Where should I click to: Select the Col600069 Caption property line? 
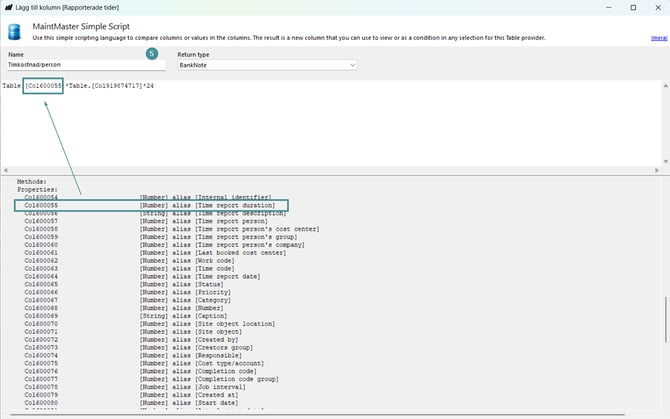(150, 316)
